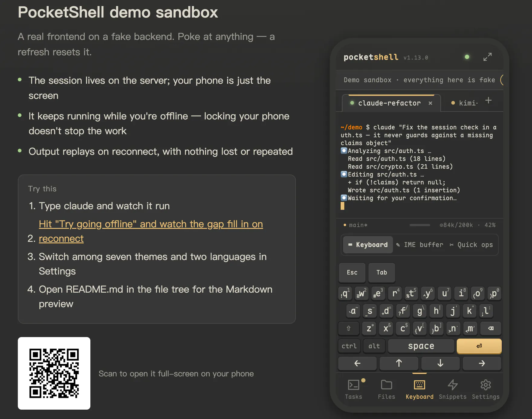Open the Files tab in bottom navigation
Viewport: 532px width, 419px height.
coord(387,389)
